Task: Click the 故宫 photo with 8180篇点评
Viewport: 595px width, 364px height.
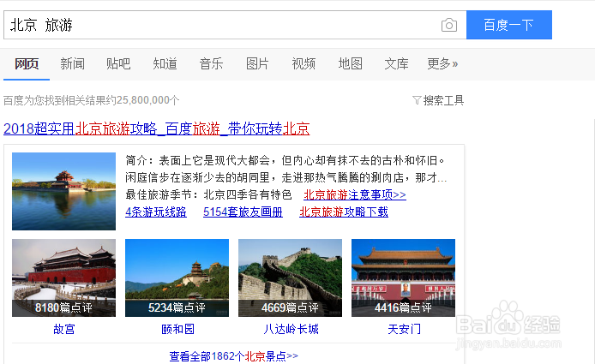Action: click(63, 277)
